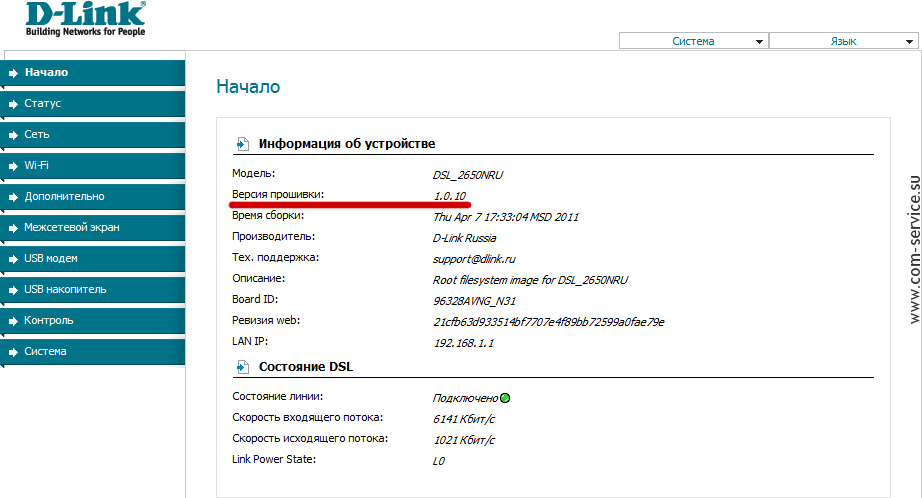The height and width of the screenshot is (498, 922).
Task: Open the Язык language dropdown
Action: pyautogui.click(x=844, y=41)
